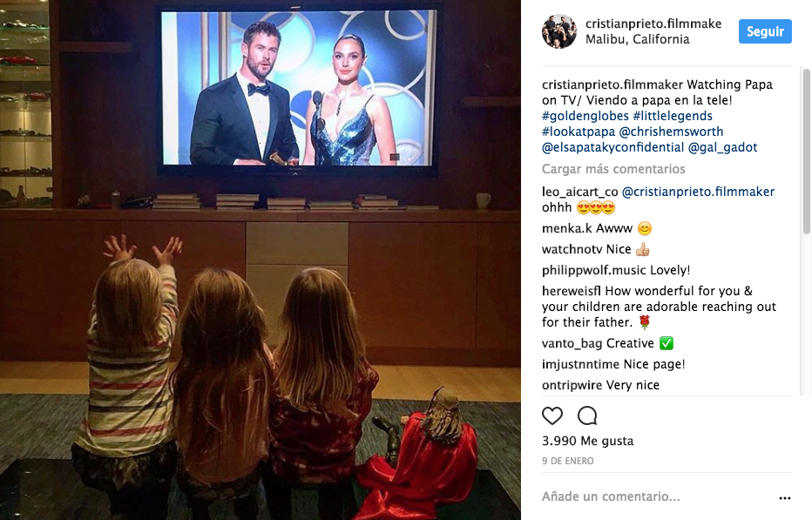Open the #littlelegends hashtag
This screenshot has height=520, width=812.
pyautogui.click(x=673, y=116)
